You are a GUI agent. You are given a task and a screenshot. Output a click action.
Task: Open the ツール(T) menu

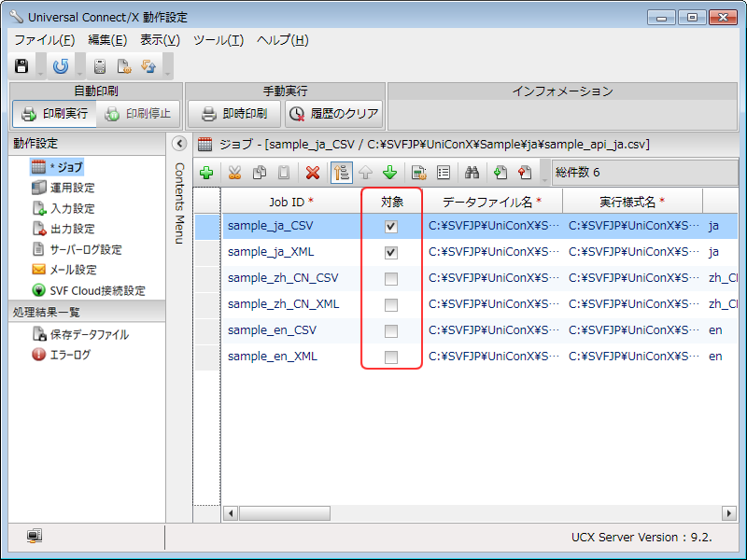coord(218,40)
